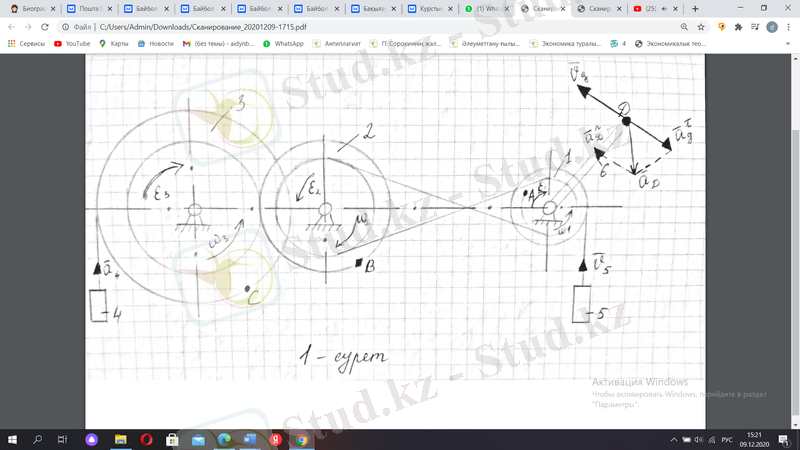Mute audio on the (25) YouTube tab
This screenshot has width=800, height=450.
(664, 9)
